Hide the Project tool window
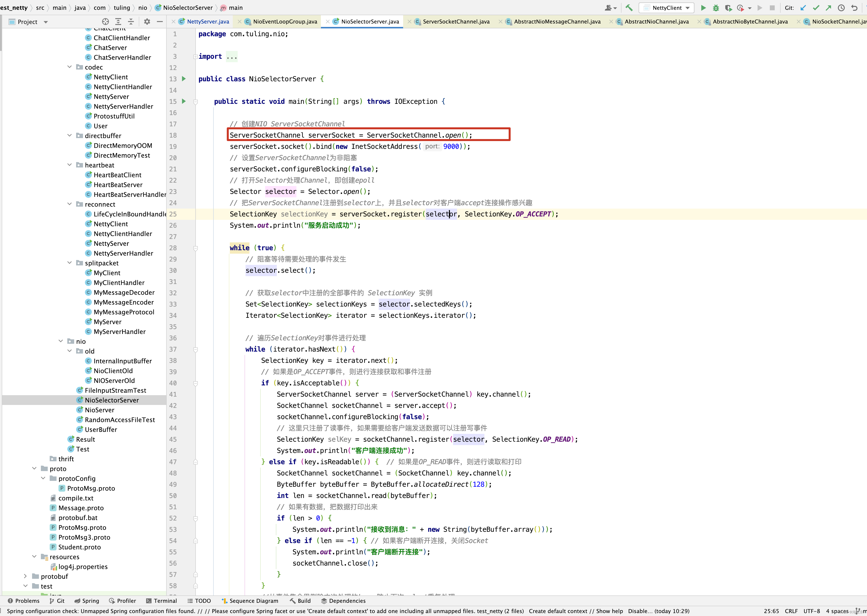Viewport: 867px width, 616px height. coord(160,22)
